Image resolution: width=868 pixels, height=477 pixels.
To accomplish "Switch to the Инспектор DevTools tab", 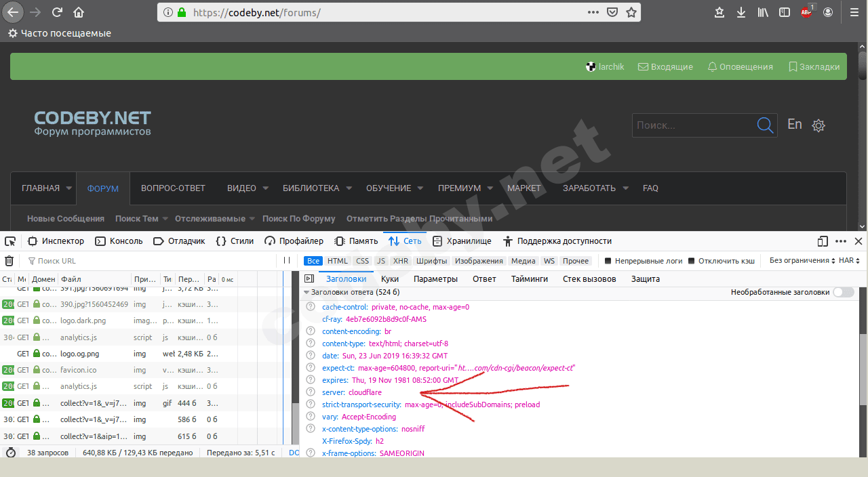I will point(56,241).
